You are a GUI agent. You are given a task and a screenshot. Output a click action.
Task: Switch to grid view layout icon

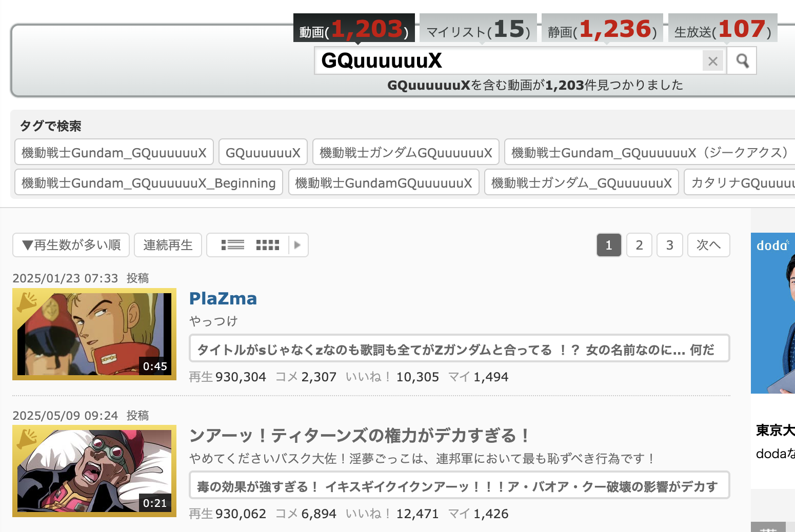pos(268,245)
